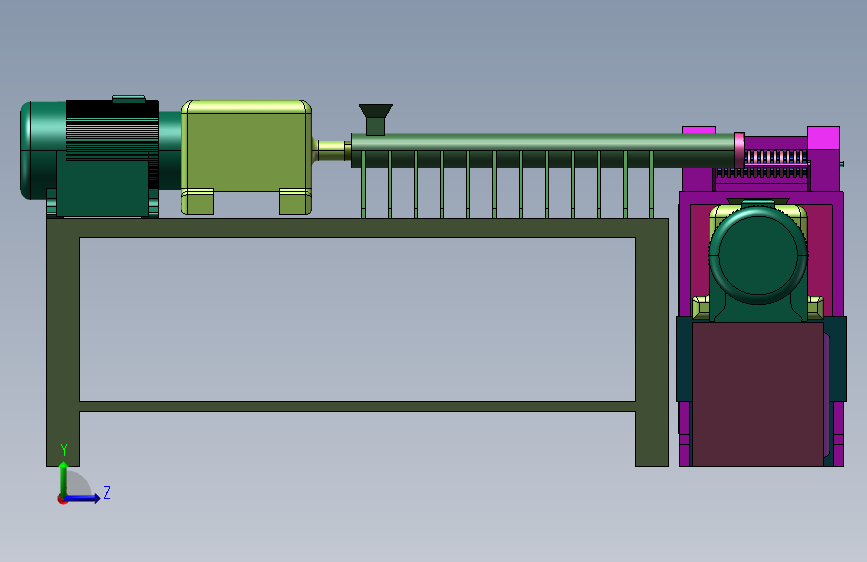Select the terminal box on top of the left motor
The image size is (867, 562).
[129, 99]
